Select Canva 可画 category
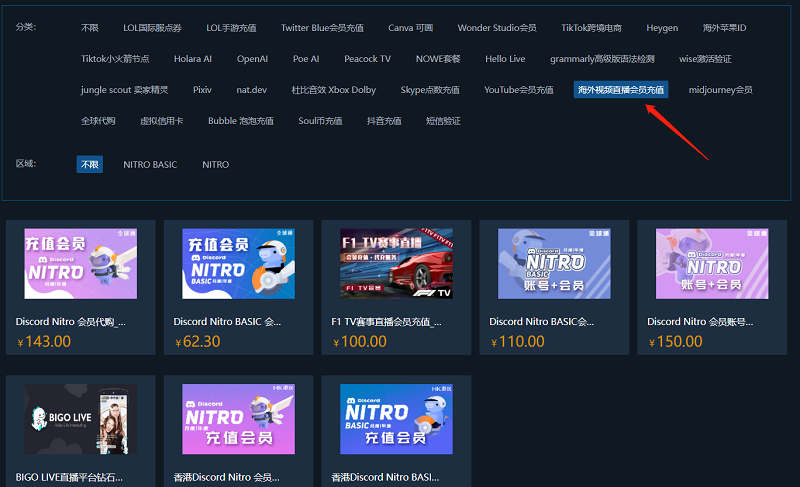Viewport: 800px width, 487px height. (x=410, y=28)
